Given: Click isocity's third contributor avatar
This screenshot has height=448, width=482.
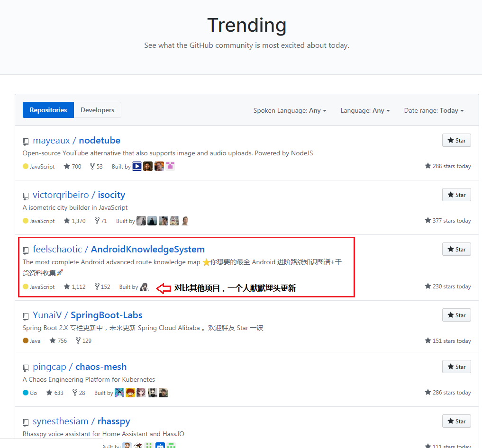Looking at the screenshot, I should pos(163,221).
